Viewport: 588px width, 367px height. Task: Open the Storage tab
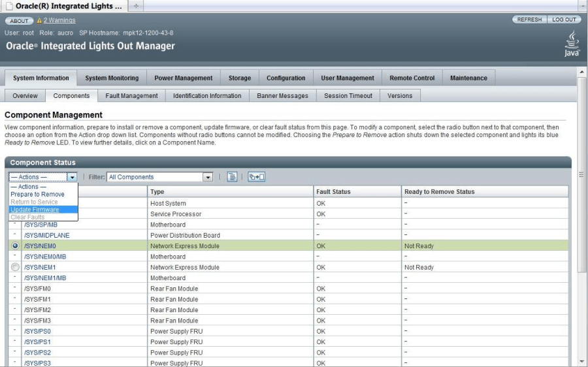tap(240, 78)
